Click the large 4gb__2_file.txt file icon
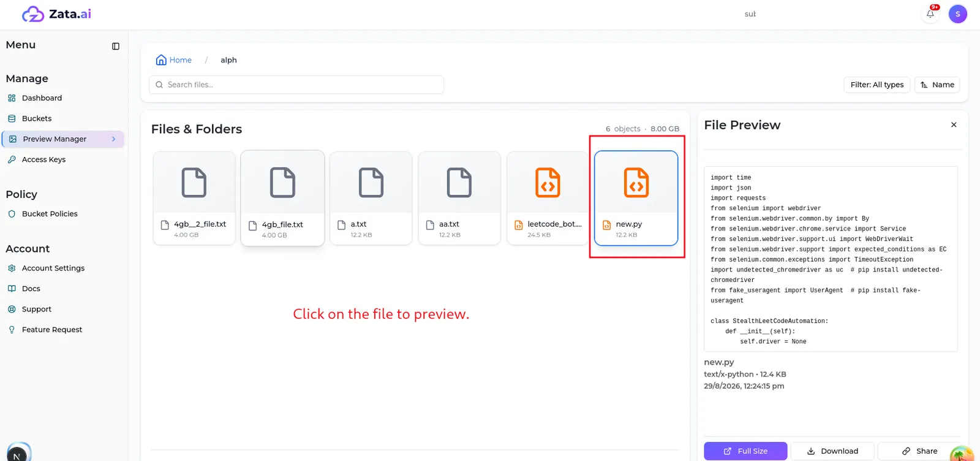This screenshot has width=980, height=461. 194,183
